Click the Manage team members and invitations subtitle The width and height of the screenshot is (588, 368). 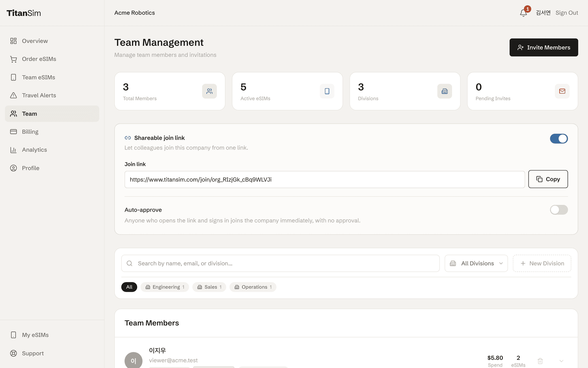pyautogui.click(x=165, y=55)
